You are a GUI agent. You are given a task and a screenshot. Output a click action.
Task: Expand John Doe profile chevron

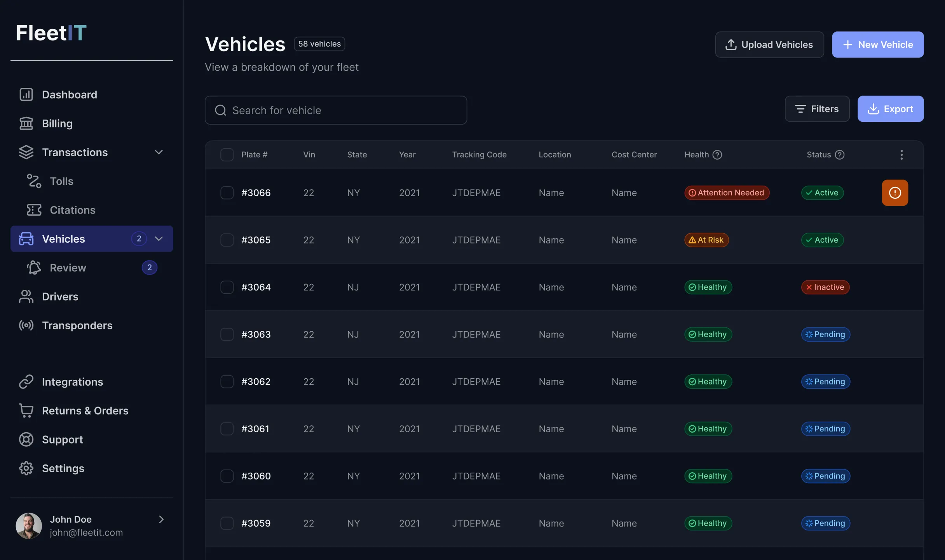[x=161, y=519]
